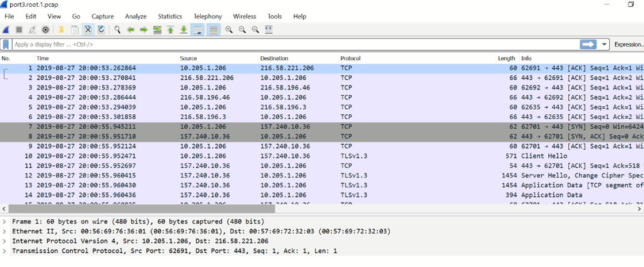
Task: Jump to the first packet icon
Action: [x=170, y=30]
